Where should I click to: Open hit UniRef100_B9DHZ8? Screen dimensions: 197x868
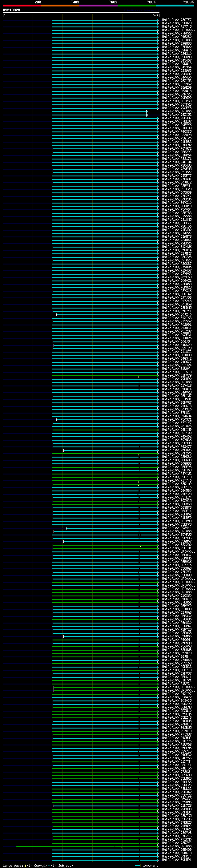coord(177,23)
